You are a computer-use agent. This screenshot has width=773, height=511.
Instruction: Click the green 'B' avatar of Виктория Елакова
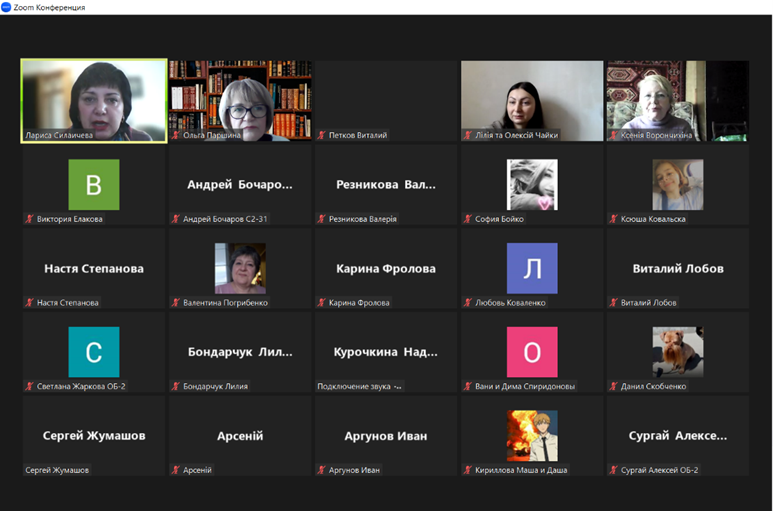[x=93, y=185]
